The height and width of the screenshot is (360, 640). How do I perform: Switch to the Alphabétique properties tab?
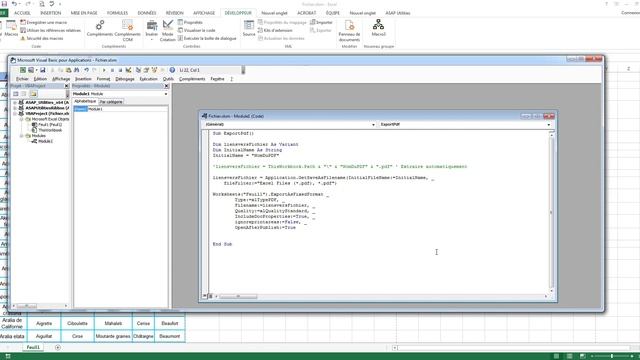click(85, 101)
